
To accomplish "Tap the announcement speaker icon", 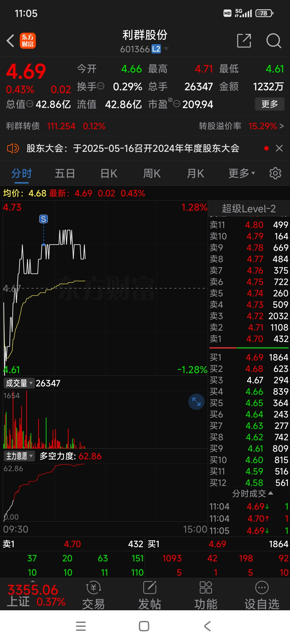I will coord(13,148).
